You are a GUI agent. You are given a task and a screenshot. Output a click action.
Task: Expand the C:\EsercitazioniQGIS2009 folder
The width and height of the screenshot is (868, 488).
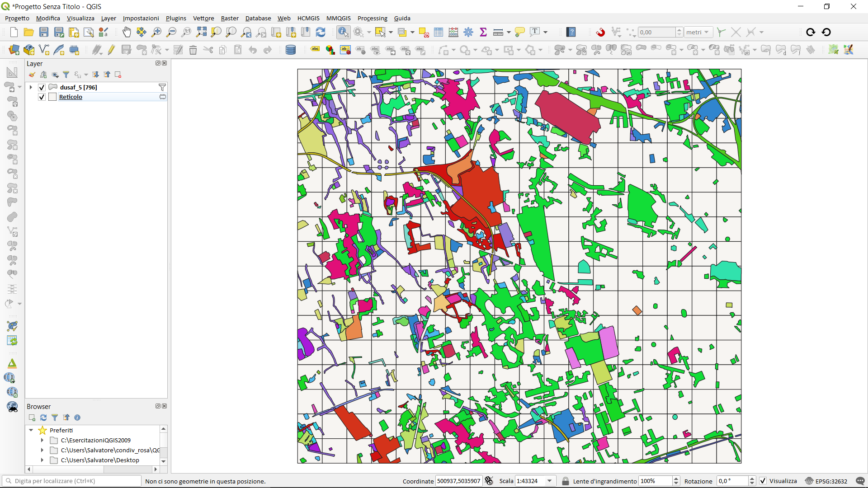42,440
